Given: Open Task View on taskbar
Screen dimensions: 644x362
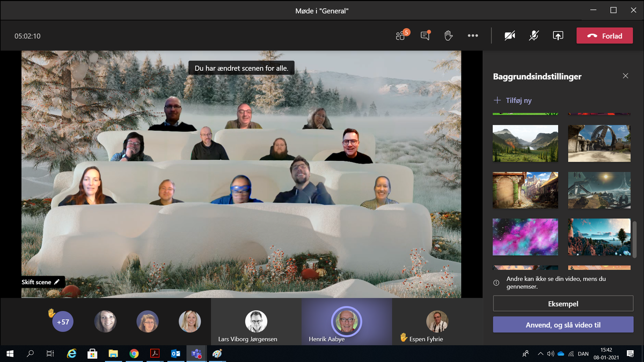Looking at the screenshot, I should [x=50, y=353].
